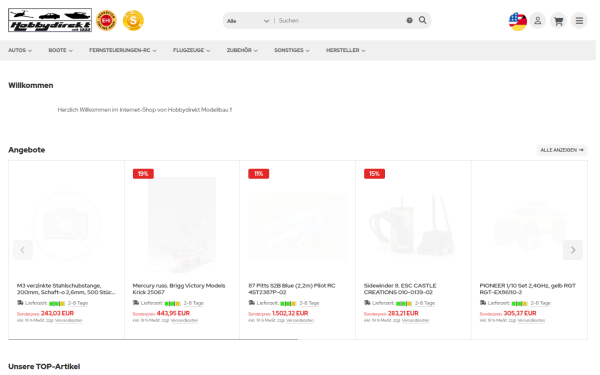Open the Alle category dropdown in search

(248, 21)
